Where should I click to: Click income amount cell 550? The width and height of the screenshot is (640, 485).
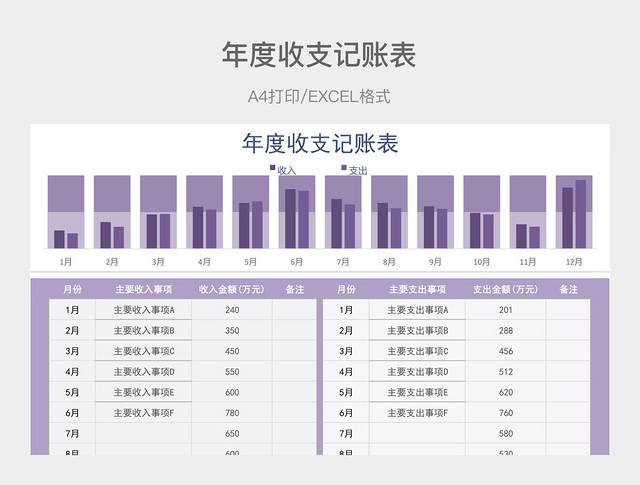tap(232, 372)
